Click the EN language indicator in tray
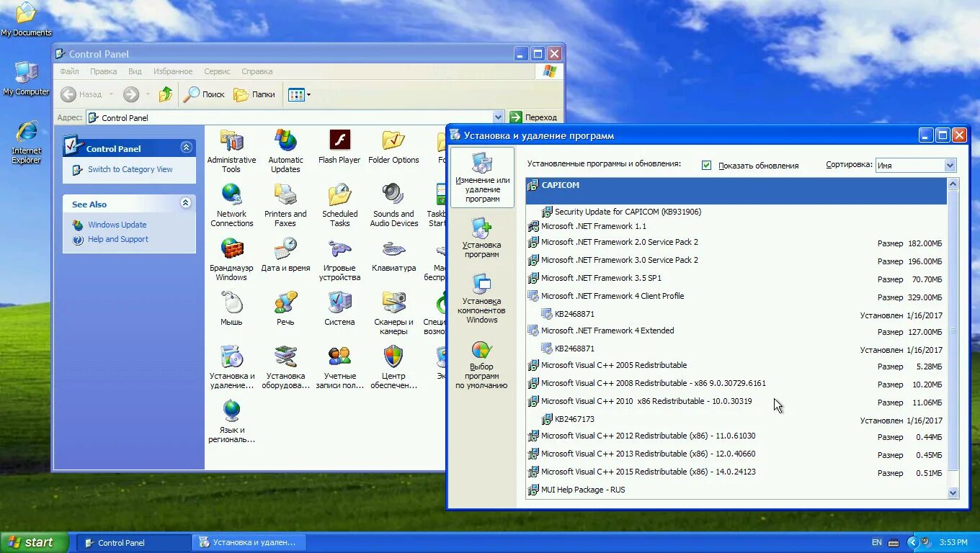 (x=876, y=542)
